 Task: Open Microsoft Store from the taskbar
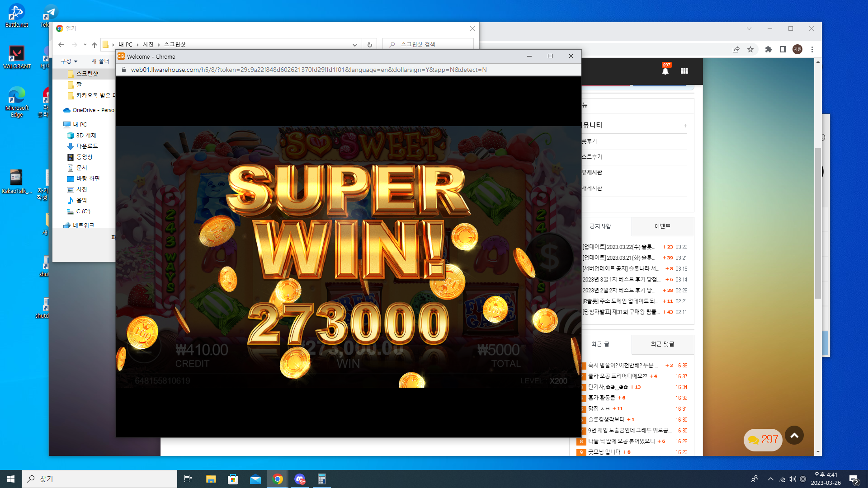233,479
